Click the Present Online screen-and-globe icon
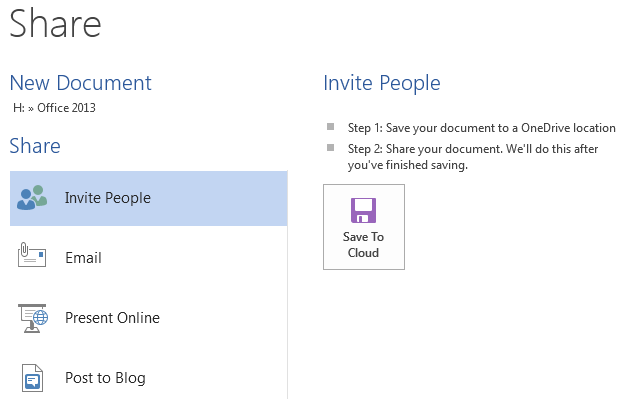 click(x=33, y=318)
